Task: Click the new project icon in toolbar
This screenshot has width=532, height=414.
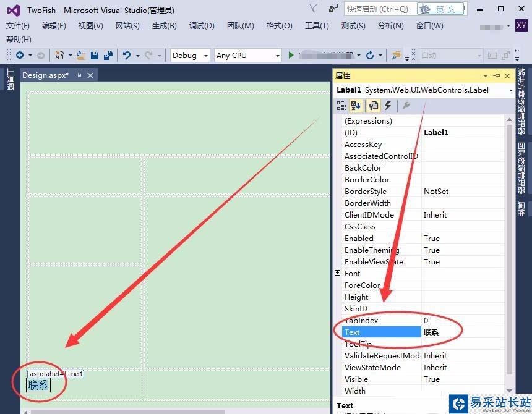Action: pos(60,55)
